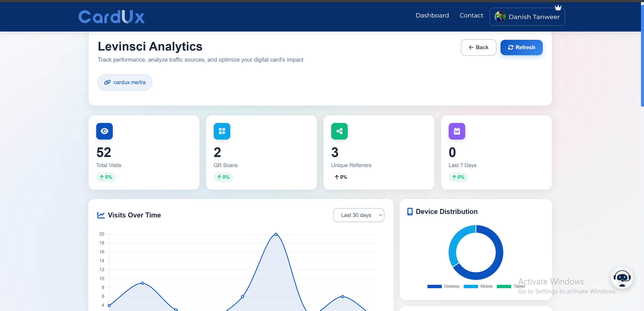Expand the Last 30 days dropdown
The width and height of the screenshot is (644, 311).
pyautogui.click(x=359, y=215)
